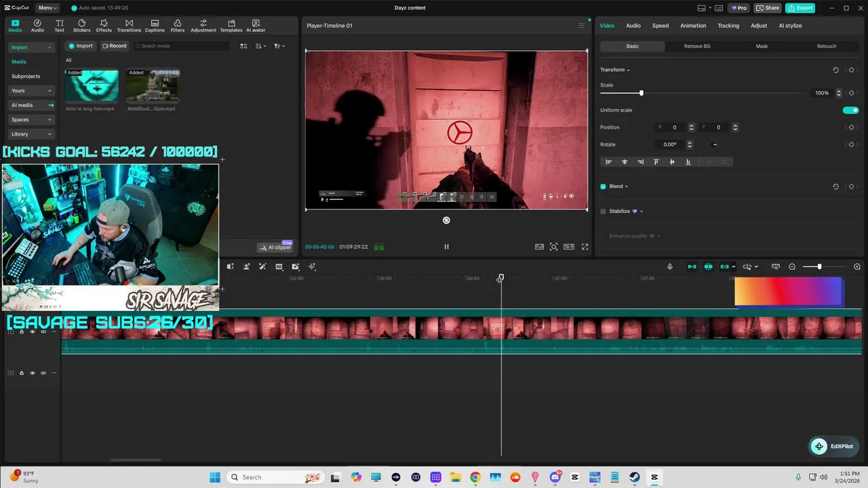This screenshot has height=488, width=868.
Task: Align clip to the bottom edge
Action: (x=688, y=162)
